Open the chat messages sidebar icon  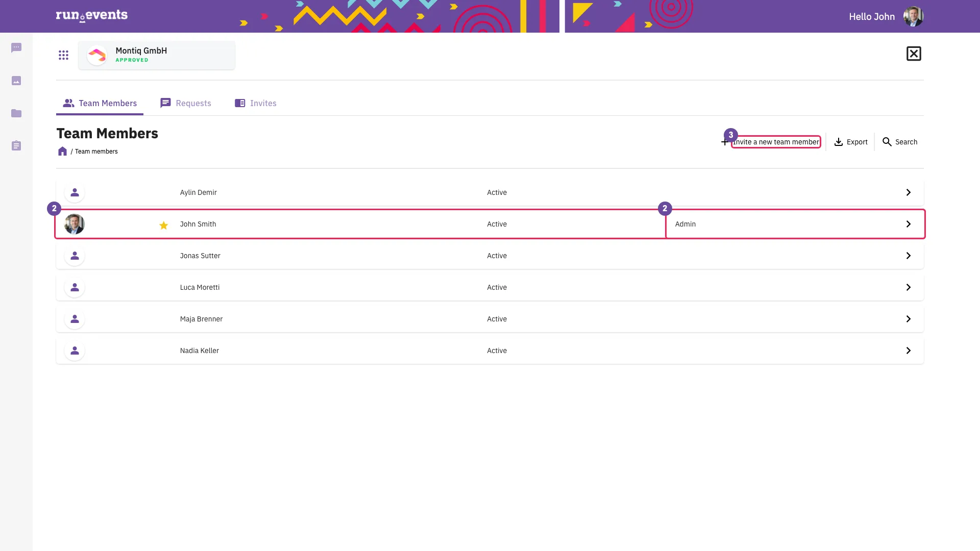[16, 48]
